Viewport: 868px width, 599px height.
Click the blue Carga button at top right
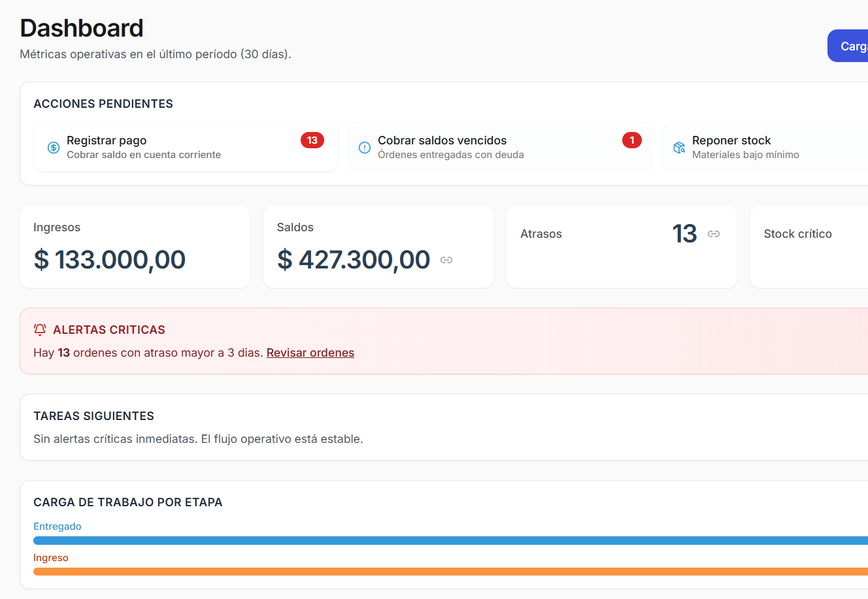pyautogui.click(x=848, y=46)
